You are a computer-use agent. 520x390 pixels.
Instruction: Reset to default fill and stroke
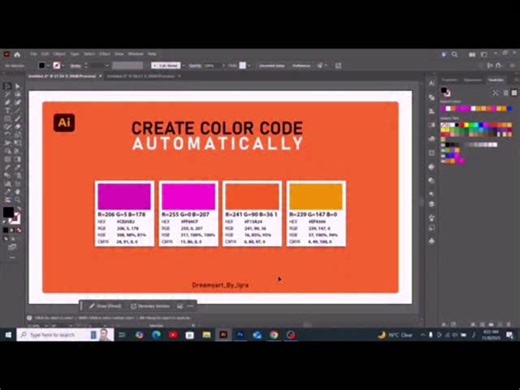coord(5,222)
